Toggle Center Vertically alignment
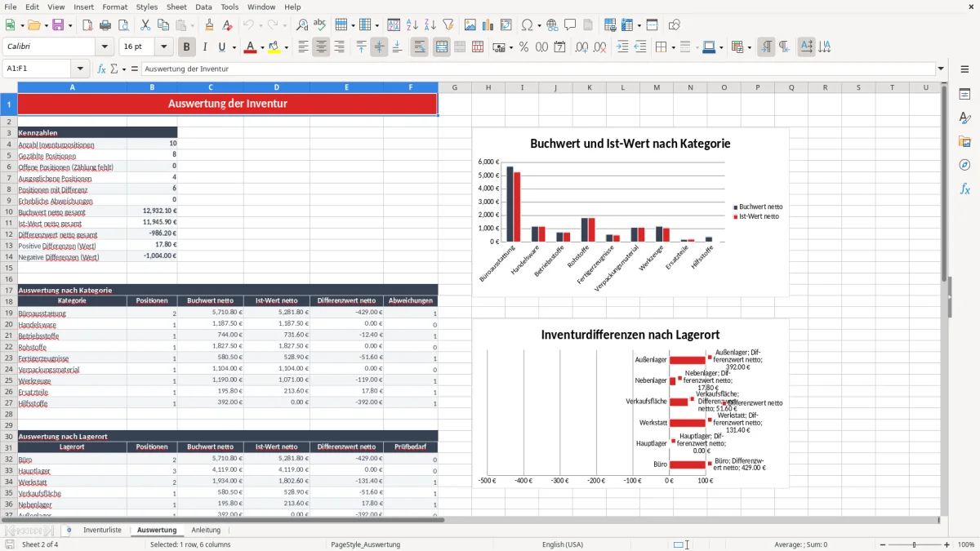This screenshot has height=551, width=980. coord(379,47)
